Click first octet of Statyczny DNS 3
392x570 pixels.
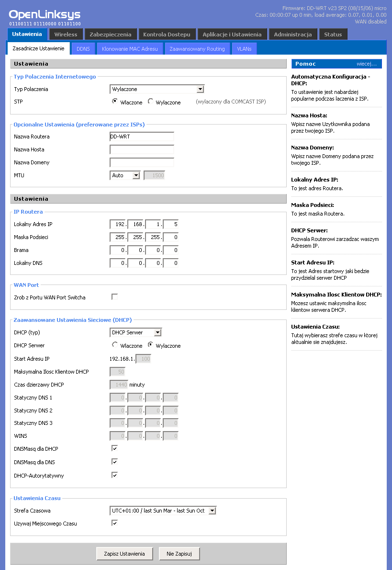pos(118,423)
